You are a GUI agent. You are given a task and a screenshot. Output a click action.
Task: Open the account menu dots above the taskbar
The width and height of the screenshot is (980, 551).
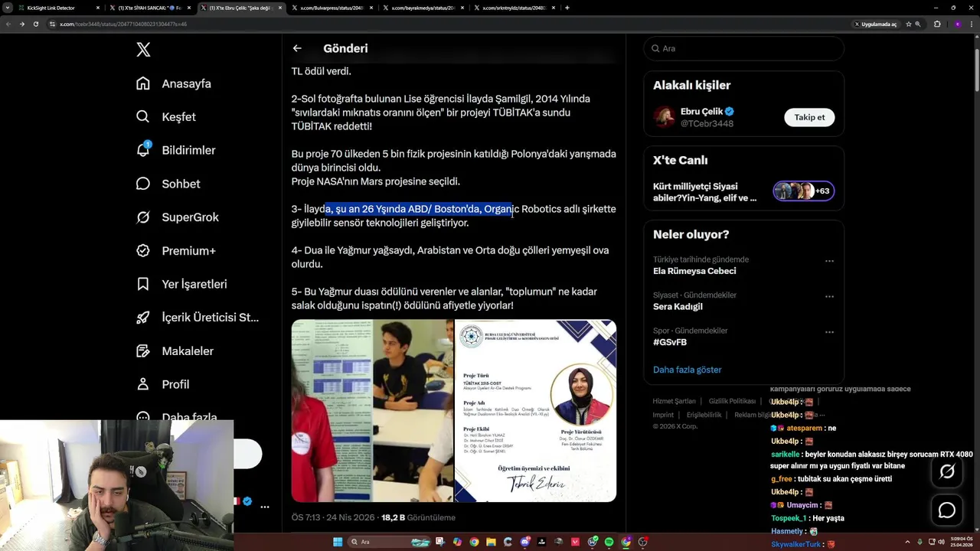coord(265,507)
